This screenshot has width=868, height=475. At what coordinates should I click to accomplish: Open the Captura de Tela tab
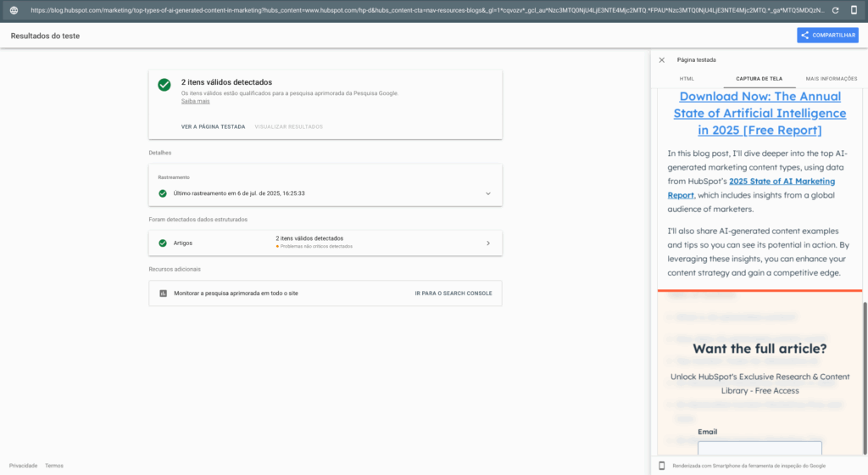pyautogui.click(x=759, y=78)
